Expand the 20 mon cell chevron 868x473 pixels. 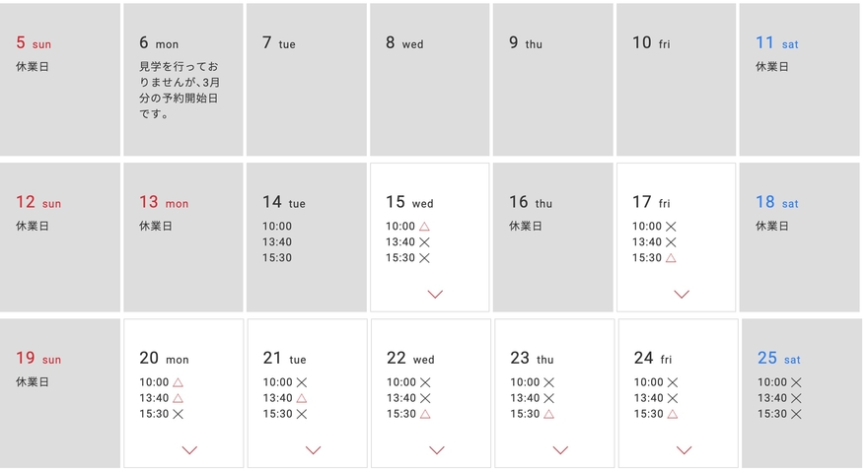[x=189, y=450]
